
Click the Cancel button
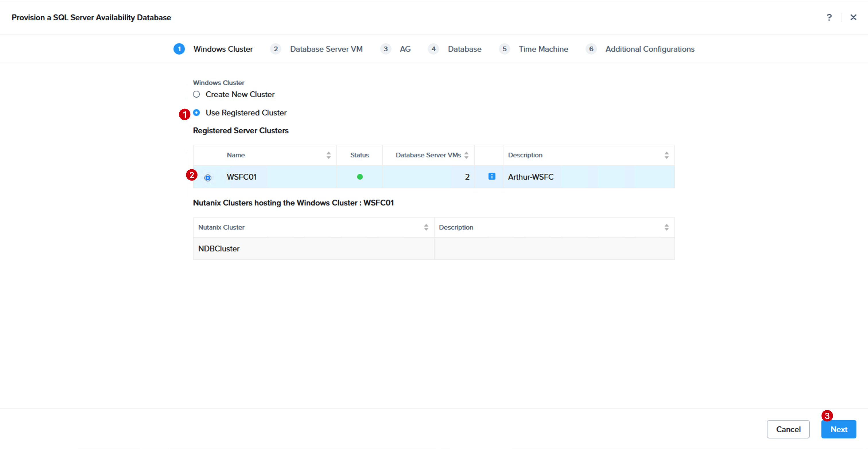[788, 429]
